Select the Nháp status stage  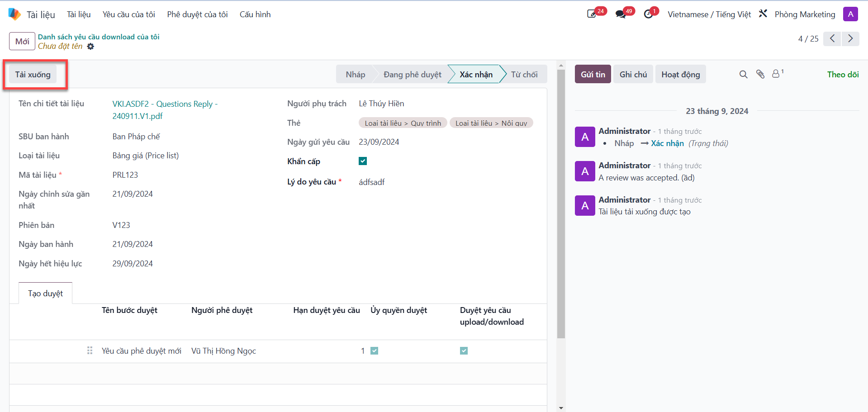pyautogui.click(x=355, y=74)
